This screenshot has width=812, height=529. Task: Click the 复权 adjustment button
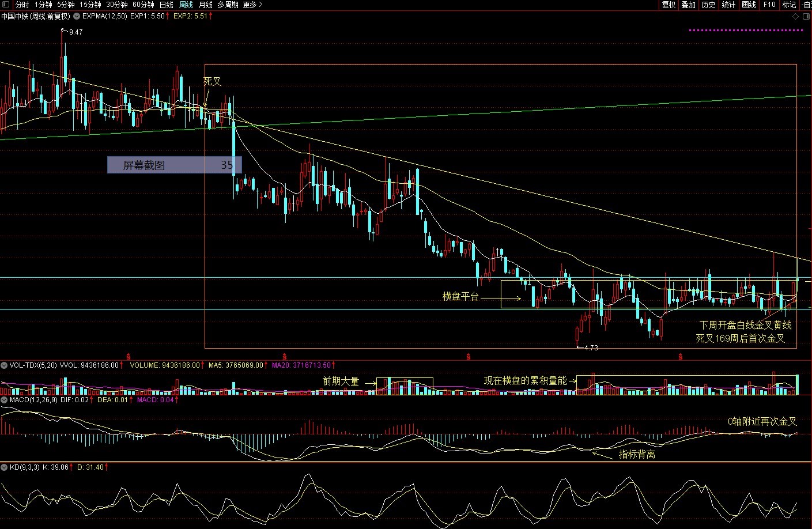[x=669, y=5]
